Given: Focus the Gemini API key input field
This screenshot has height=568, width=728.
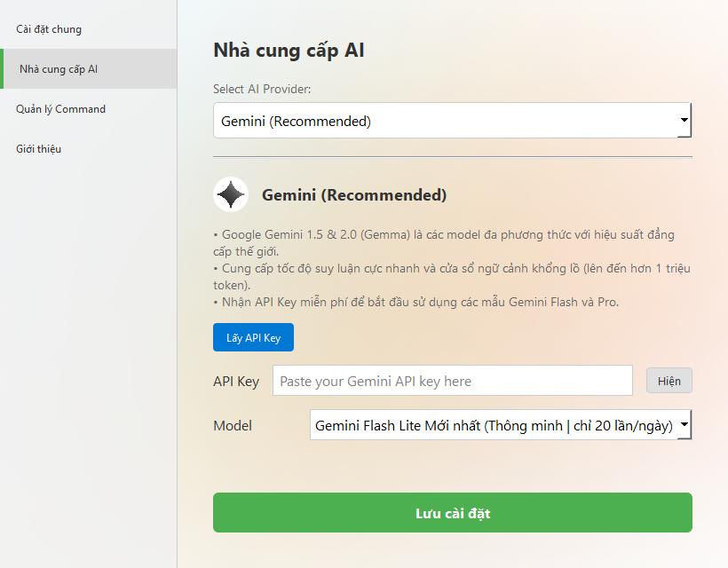Looking at the screenshot, I should click(452, 381).
